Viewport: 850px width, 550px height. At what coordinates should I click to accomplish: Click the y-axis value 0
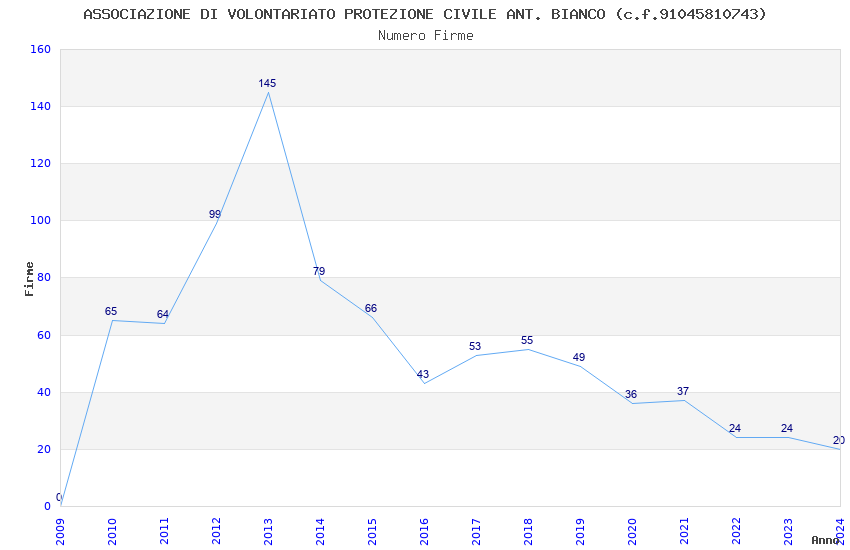[47, 506]
